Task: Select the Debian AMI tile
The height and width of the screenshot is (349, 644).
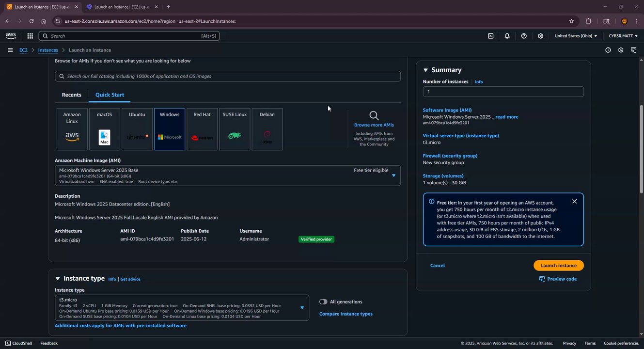Action: [x=267, y=129]
